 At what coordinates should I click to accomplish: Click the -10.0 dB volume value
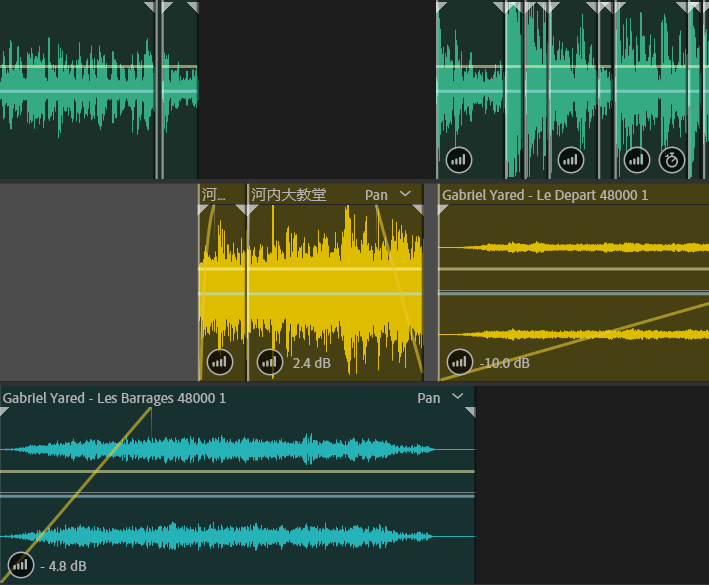(504, 362)
